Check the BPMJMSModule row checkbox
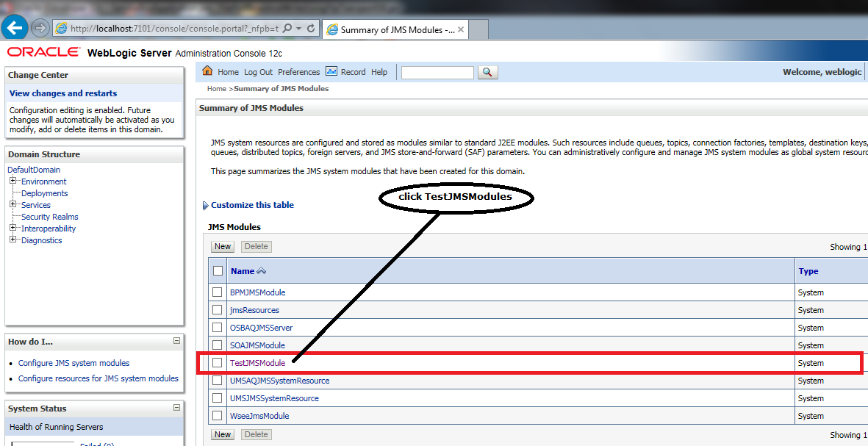 [x=218, y=292]
